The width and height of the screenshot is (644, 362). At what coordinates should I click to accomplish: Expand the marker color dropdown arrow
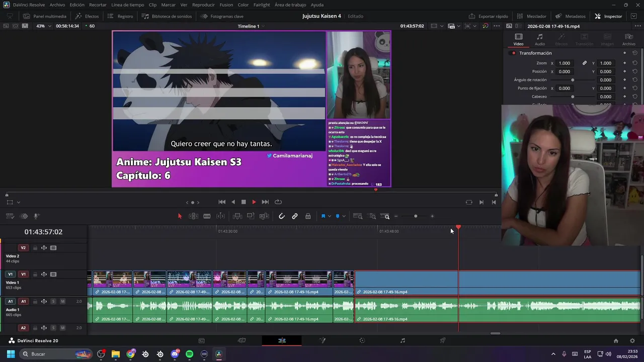pyautogui.click(x=344, y=216)
